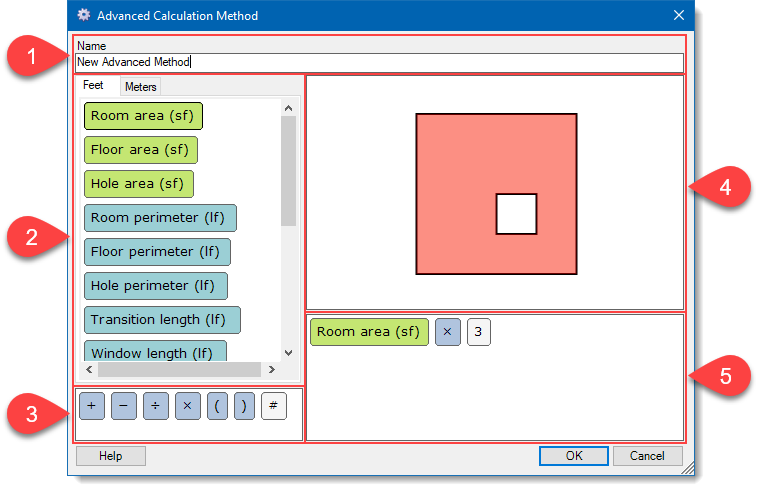Select Room area (sf) token in the formula
The width and height of the screenshot is (760, 491).
pos(369,332)
